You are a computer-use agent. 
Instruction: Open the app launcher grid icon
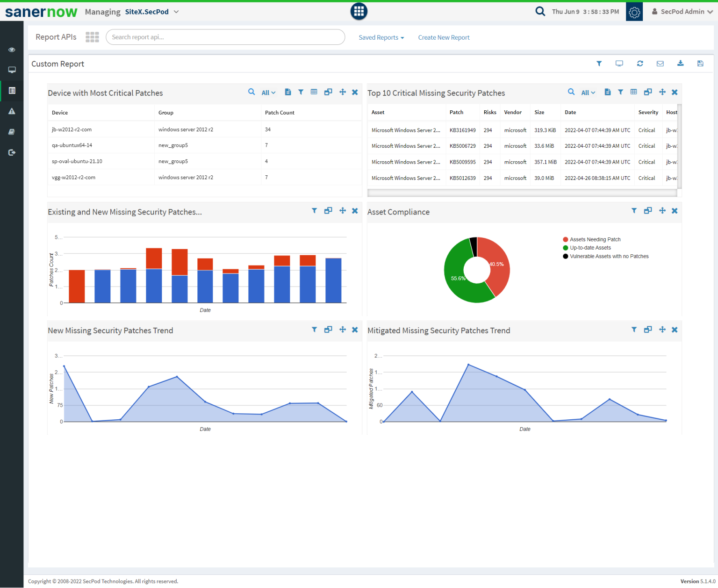coord(359,11)
